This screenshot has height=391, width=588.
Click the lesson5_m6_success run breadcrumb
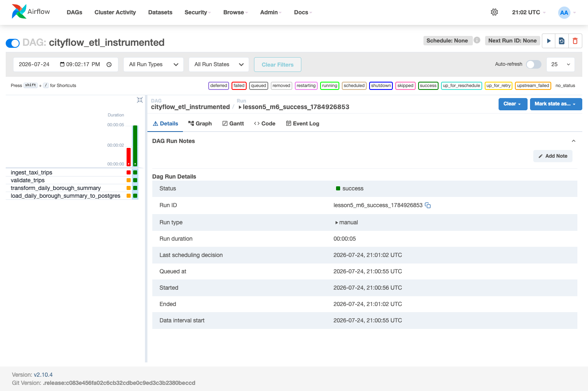click(x=294, y=107)
